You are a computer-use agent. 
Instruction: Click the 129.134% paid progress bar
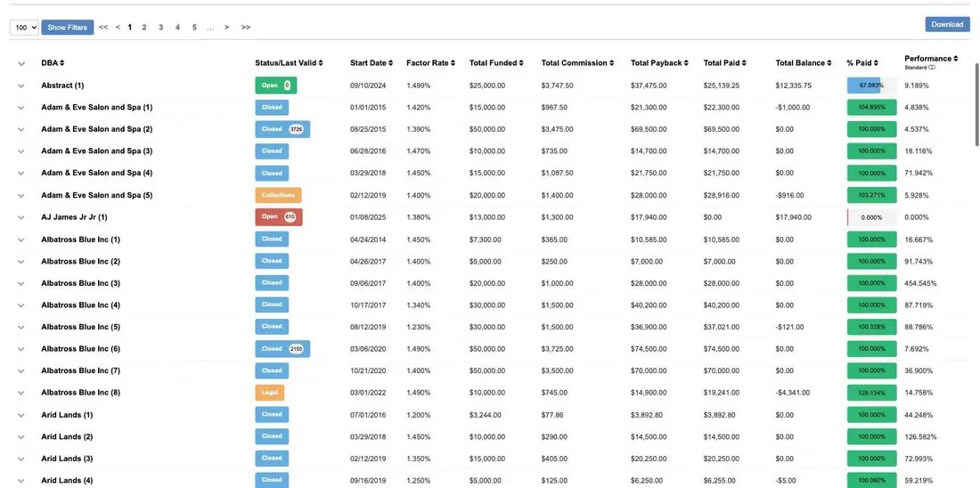coord(871,393)
